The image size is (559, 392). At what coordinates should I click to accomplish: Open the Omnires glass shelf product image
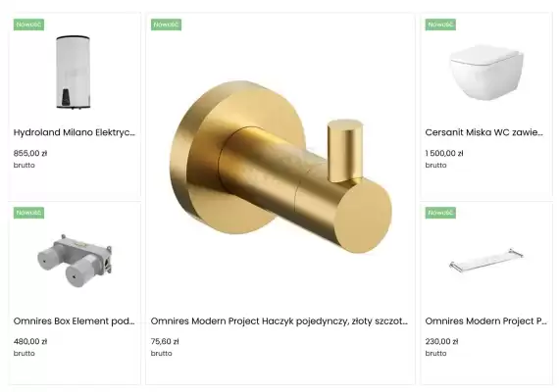[486, 260]
